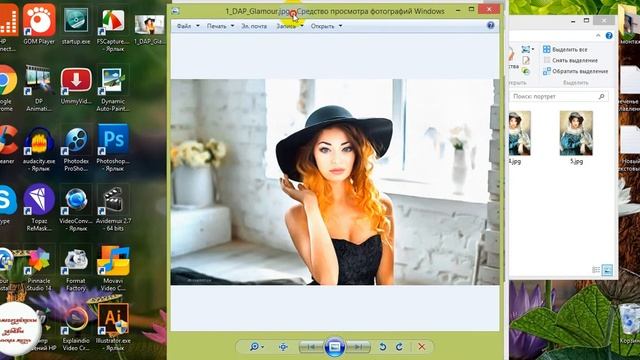
Task: Open Topaz ReMask desktop icon
Action: click(x=39, y=208)
